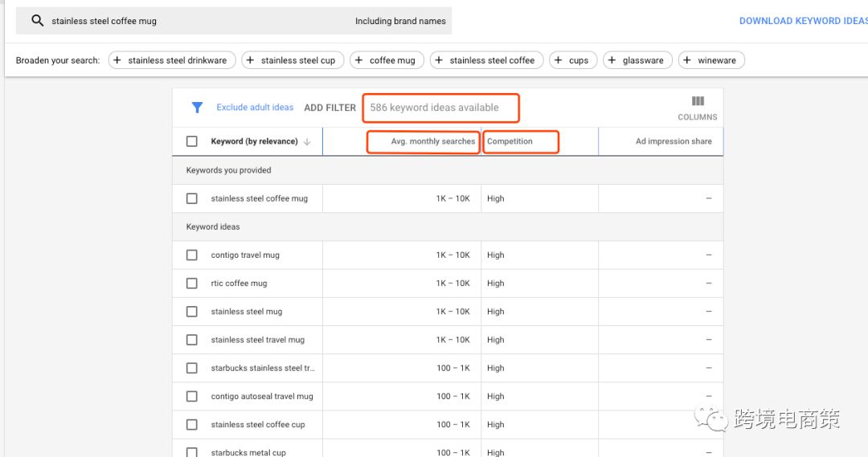Click the Add Filter button
The image size is (868, 457).
coord(330,108)
